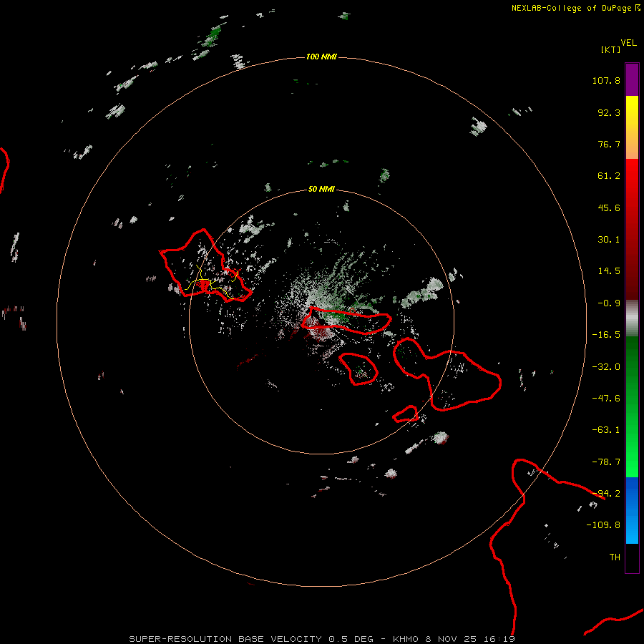Click the -16.5 velocity scale value

click(x=606, y=335)
